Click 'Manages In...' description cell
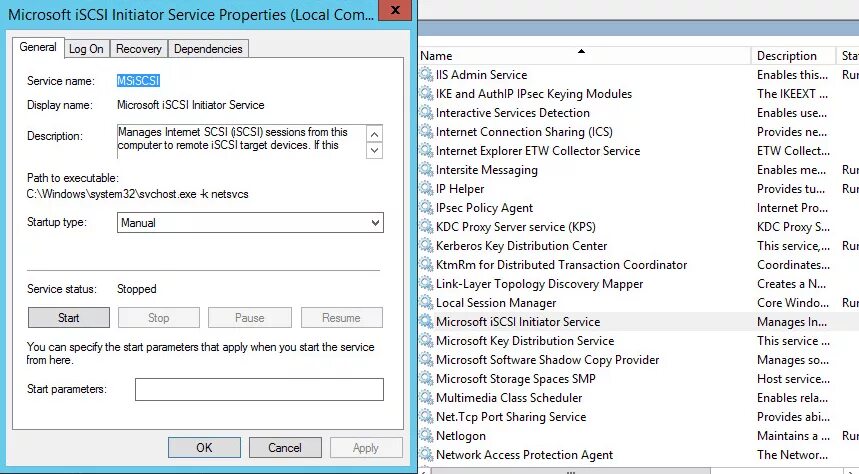 (792, 322)
